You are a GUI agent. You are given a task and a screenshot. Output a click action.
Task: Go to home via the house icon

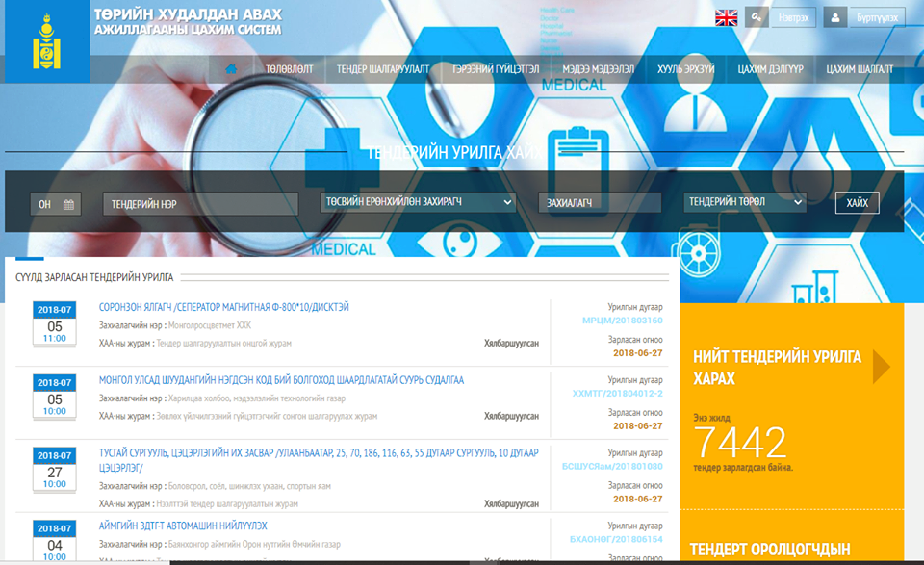point(231,69)
